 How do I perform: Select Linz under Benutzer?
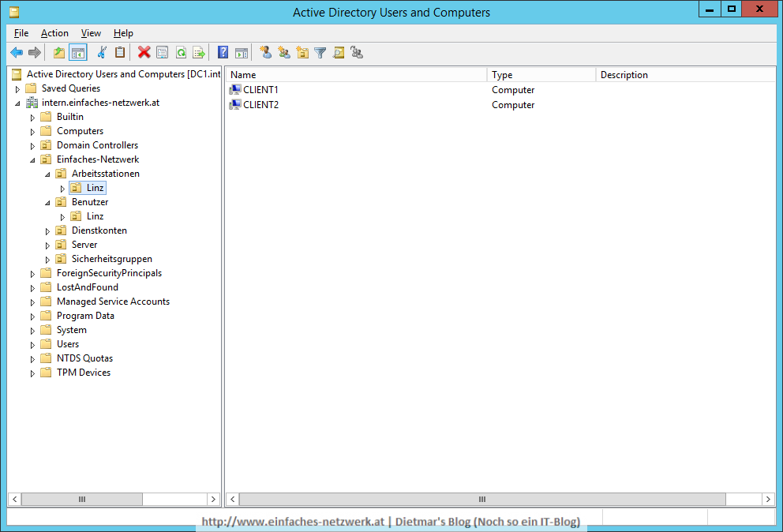[95, 216]
